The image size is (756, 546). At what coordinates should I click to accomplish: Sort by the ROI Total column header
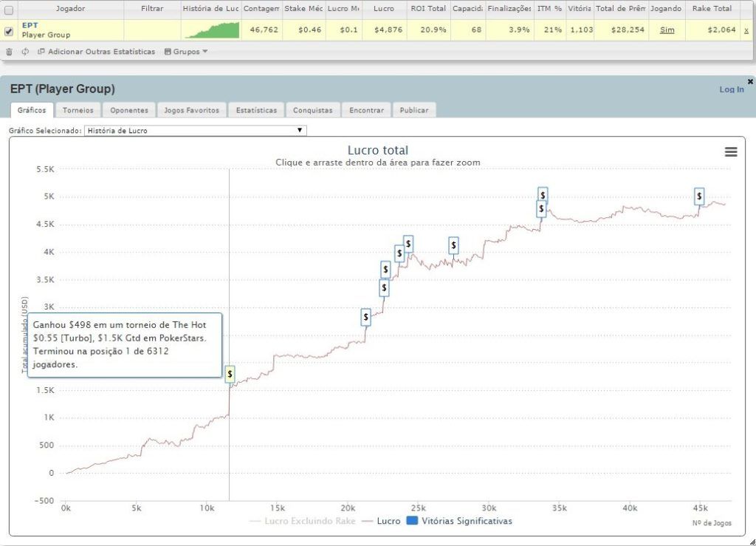(428, 9)
